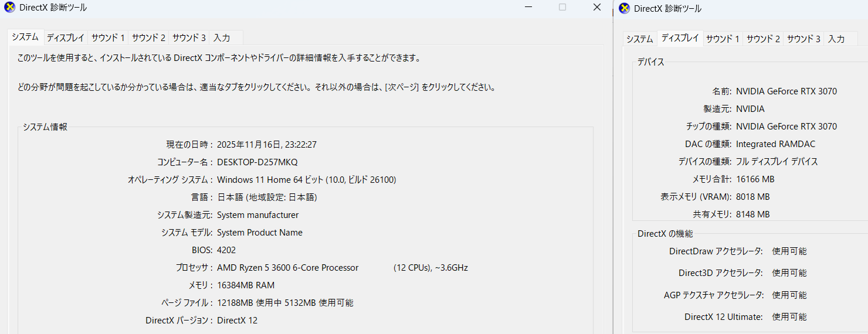Click the DirectX icon in the display device window title bar
Screen dimensions: 868x334
point(625,8)
